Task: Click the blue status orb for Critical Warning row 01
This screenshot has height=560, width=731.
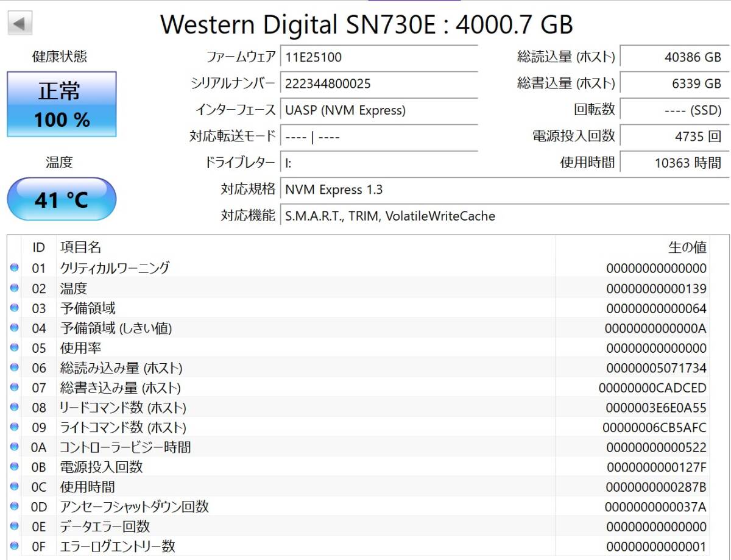Action: pyautogui.click(x=15, y=268)
